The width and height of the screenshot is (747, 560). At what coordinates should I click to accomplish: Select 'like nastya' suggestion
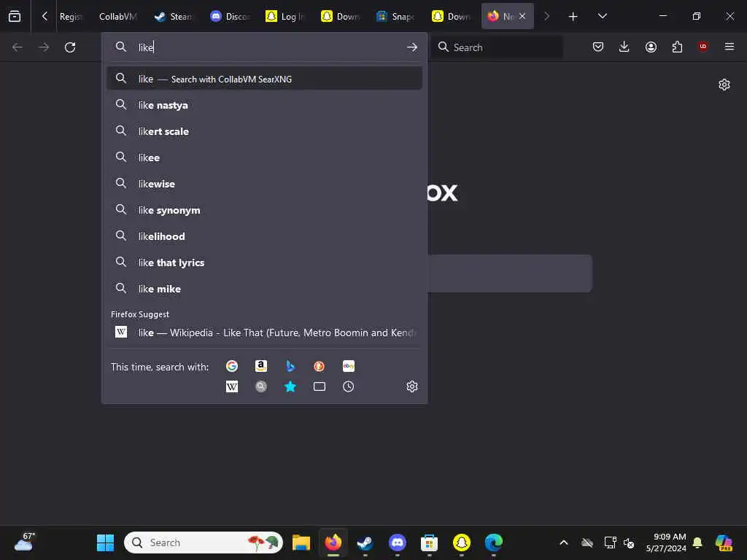pos(265,105)
